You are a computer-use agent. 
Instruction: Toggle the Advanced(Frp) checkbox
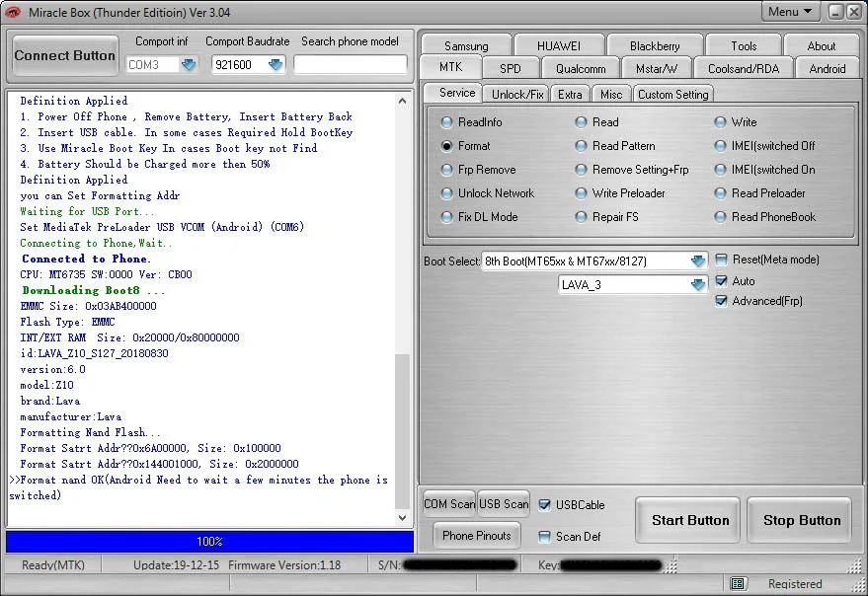pos(722,301)
